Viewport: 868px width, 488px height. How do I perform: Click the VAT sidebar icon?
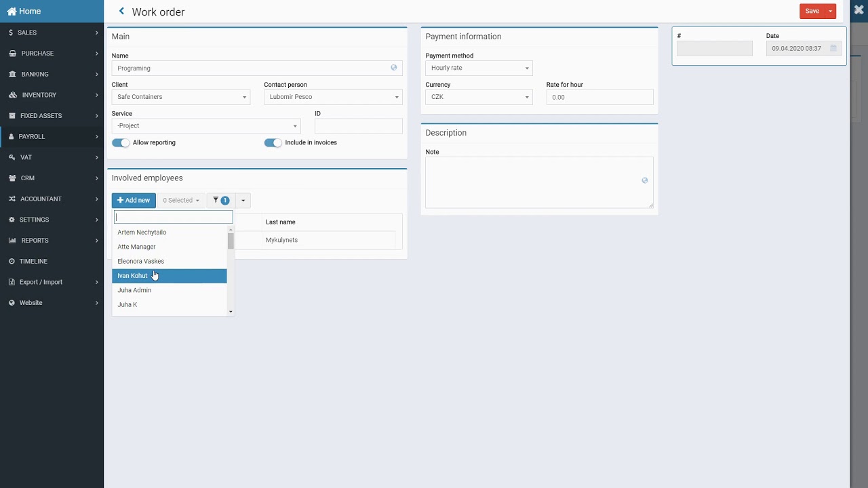click(12, 157)
